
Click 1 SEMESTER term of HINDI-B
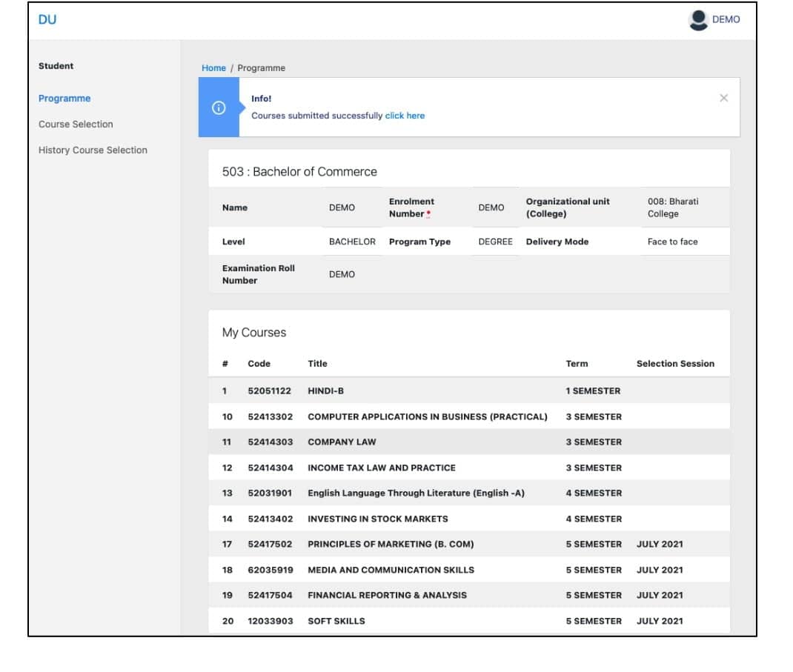(593, 391)
